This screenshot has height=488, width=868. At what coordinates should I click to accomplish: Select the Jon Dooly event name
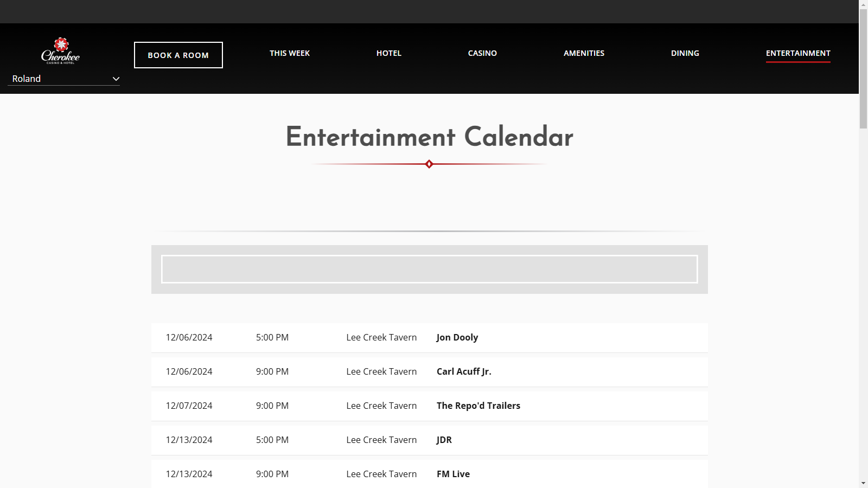click(457, 337)
